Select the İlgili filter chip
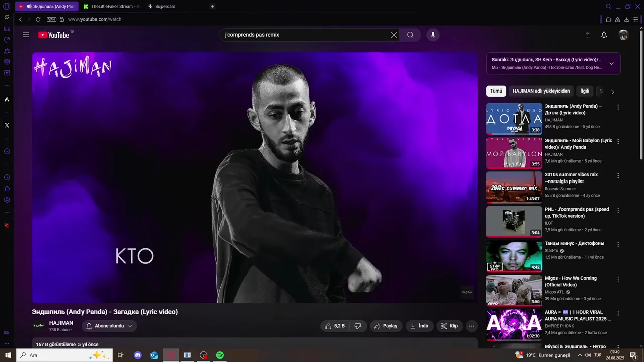Viewport: 644px width, 362px height. (x=585, y=91)
